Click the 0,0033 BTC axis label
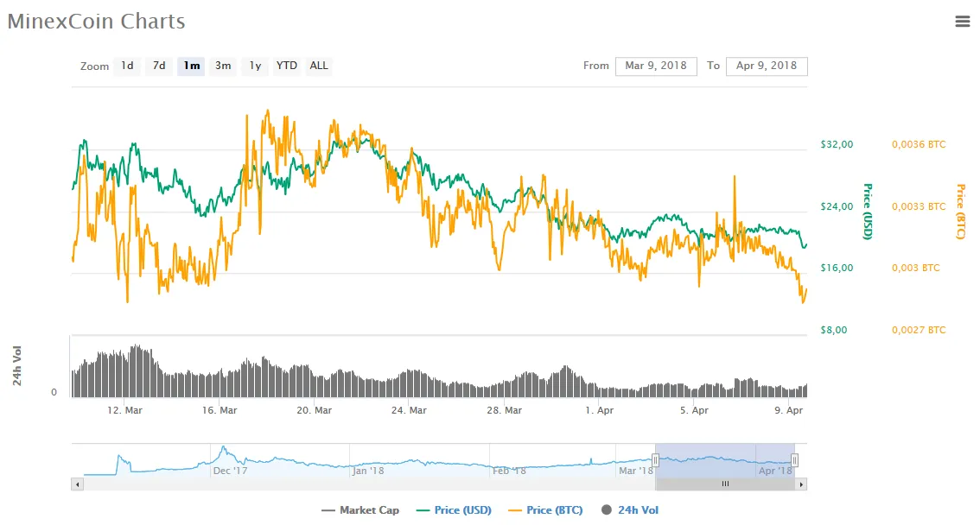The width and height of the screenshot is (980, 525). pyautogui.click(x=919, y=206)
